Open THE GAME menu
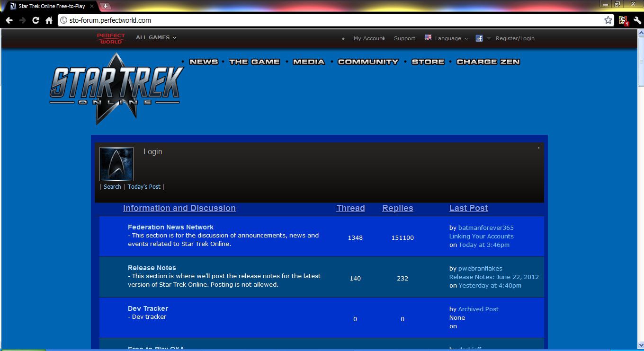This screenshot has height=351, width=644. click(x=254, y=61)
